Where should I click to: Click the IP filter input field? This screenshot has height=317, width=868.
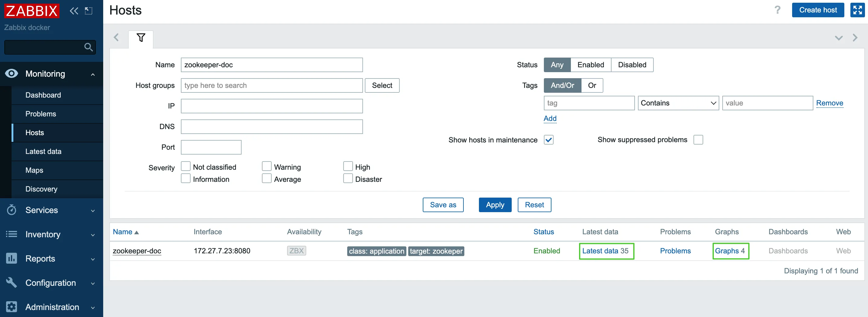(272, 106)
